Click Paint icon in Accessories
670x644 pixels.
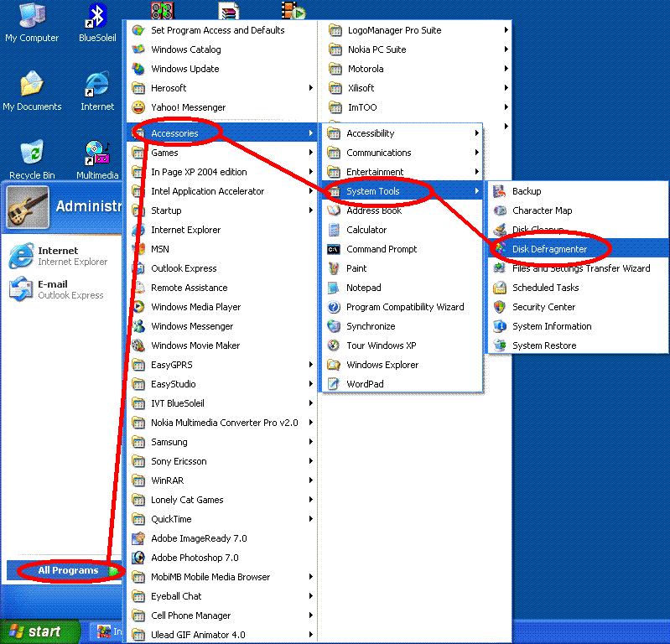(x=334, y=268)
